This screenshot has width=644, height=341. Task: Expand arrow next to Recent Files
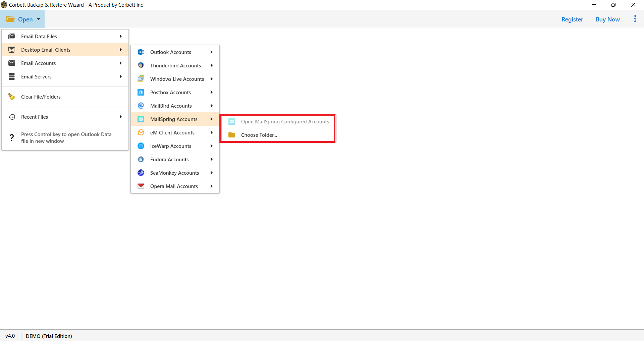tap(121, 117)
